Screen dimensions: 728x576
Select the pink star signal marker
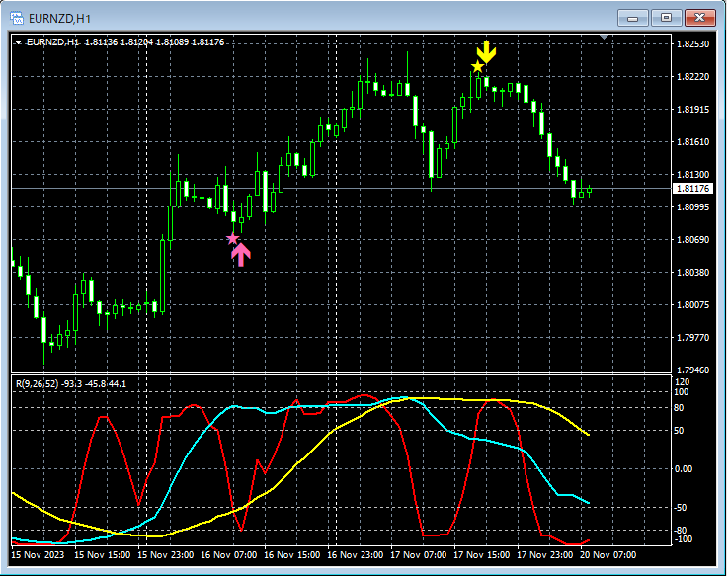[232, 239]
